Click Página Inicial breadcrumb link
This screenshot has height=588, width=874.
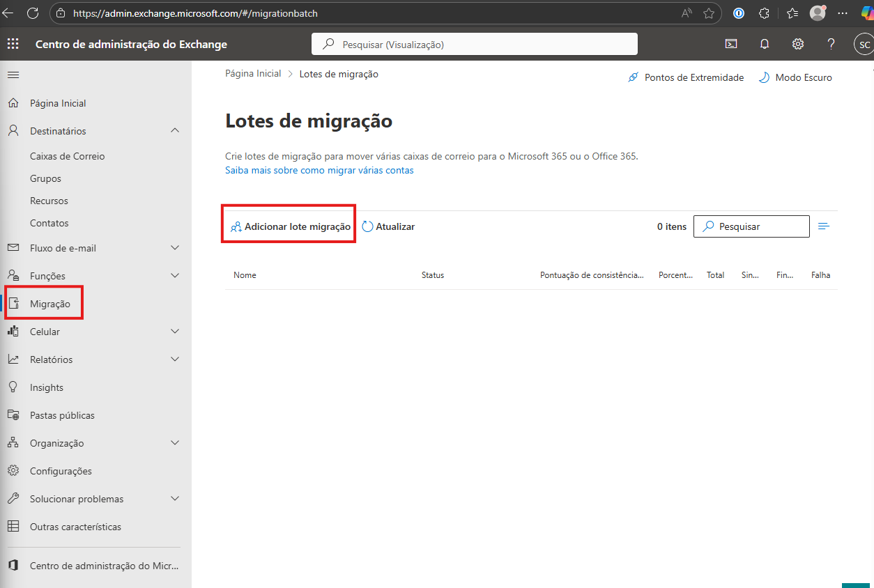point(253,73)
